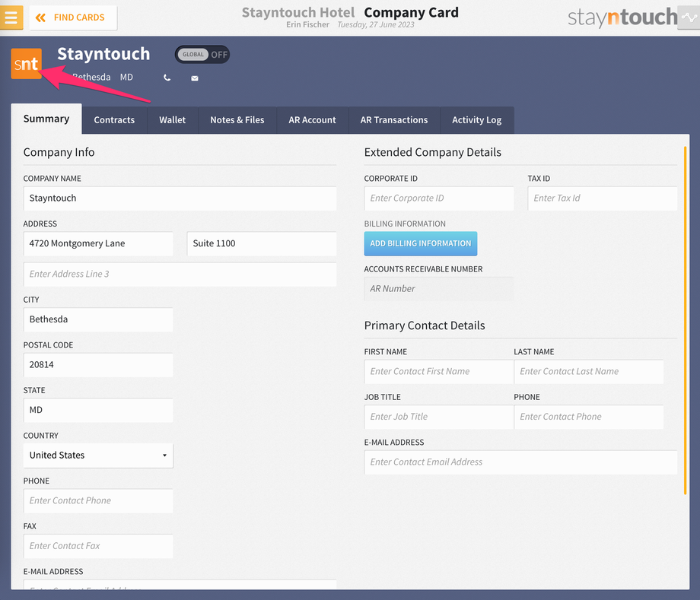This screenshot has height=600, width=700.
Task: Click the Job Title field
Action: 439,417
